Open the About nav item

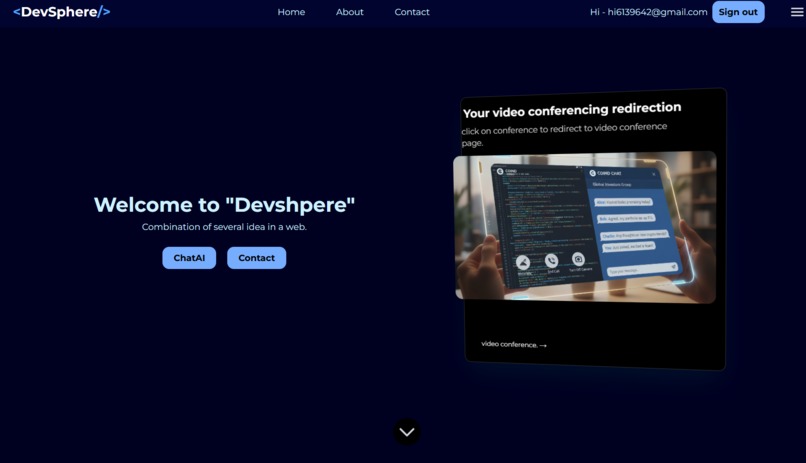[350, 12]
